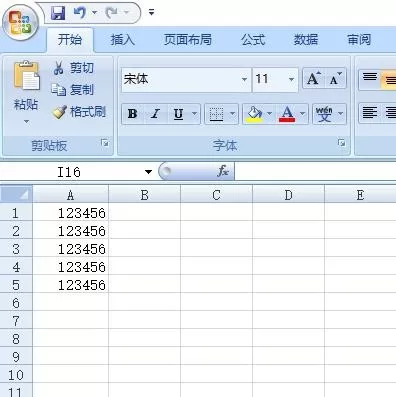Copy selection with 复制
Screen dimensions: 396x397
click(73, 90)
